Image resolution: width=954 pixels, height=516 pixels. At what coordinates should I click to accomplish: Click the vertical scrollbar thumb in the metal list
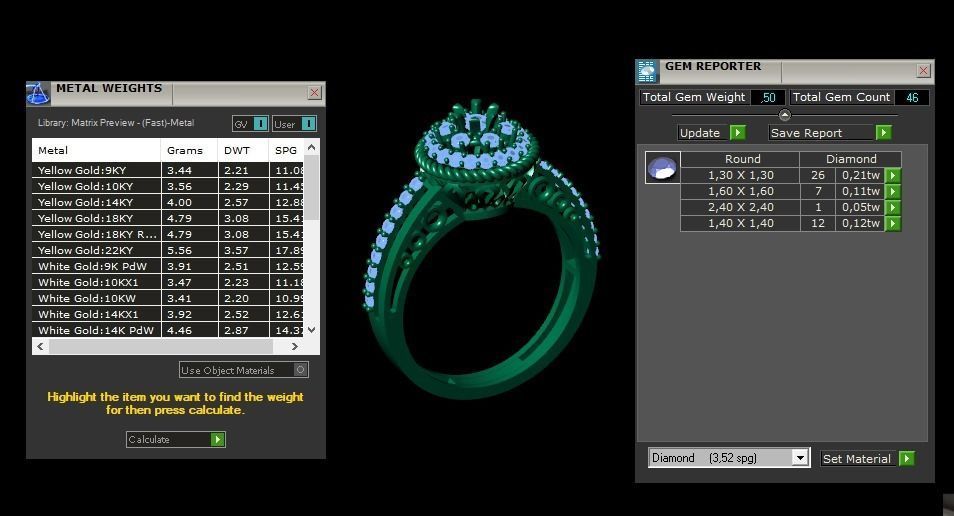click(x=312, y=187)
